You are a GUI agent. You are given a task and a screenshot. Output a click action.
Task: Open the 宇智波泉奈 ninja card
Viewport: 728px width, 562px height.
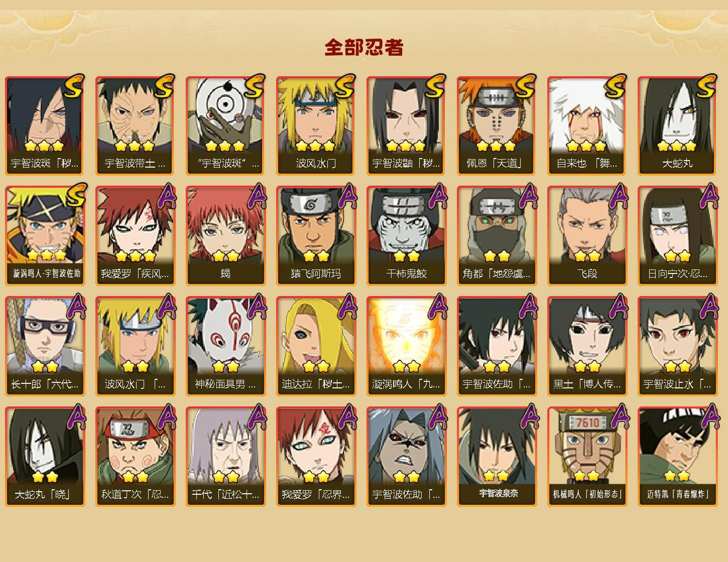point(497,457)
